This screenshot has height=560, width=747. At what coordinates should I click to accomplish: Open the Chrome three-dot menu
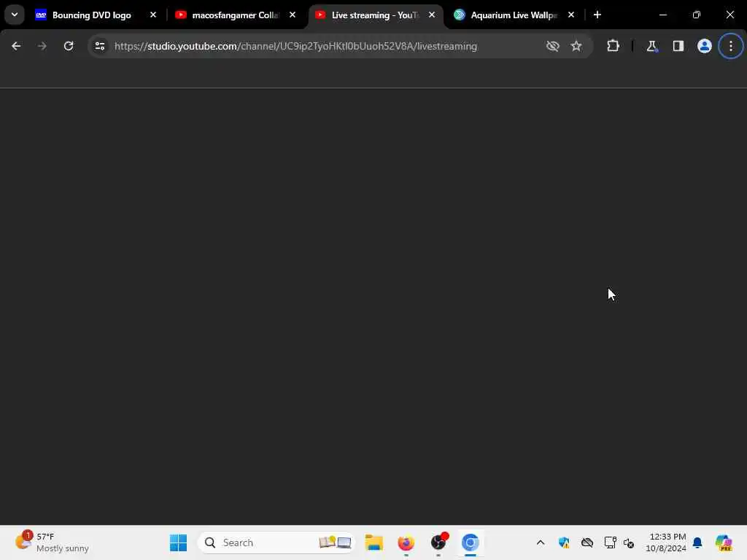731,46
